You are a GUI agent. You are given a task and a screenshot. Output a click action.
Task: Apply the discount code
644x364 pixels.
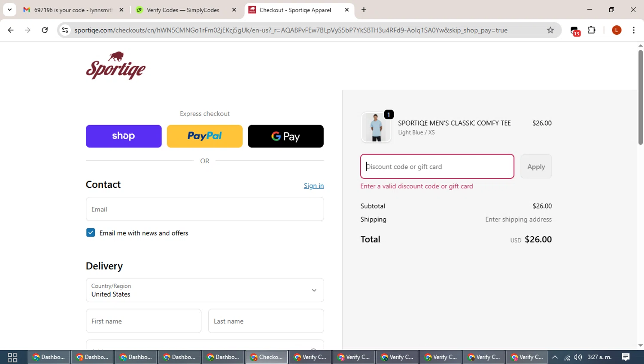(536, 166)
